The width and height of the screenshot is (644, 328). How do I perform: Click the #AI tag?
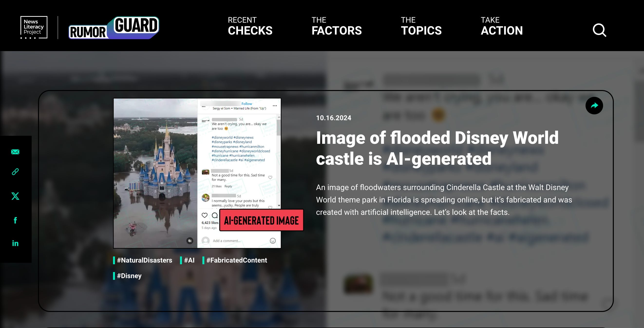point(189,260)
